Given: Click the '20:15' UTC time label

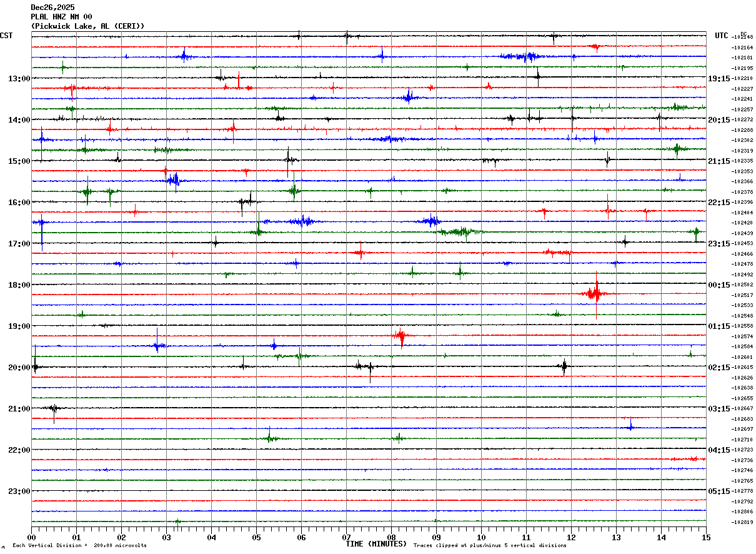Looking at the screenshot, I should (719, 120).
